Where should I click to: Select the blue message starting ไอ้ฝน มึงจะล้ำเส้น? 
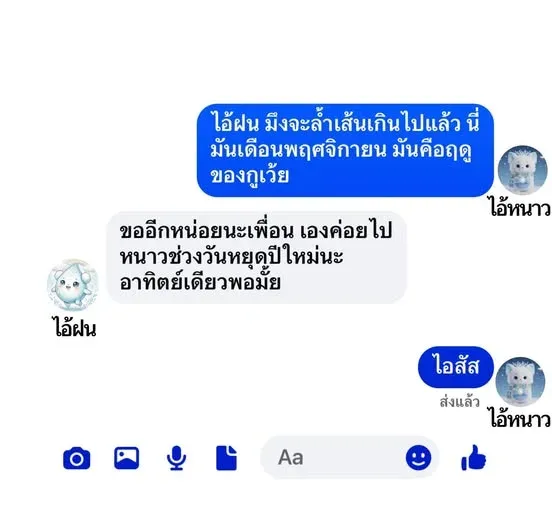pos(345,150)
